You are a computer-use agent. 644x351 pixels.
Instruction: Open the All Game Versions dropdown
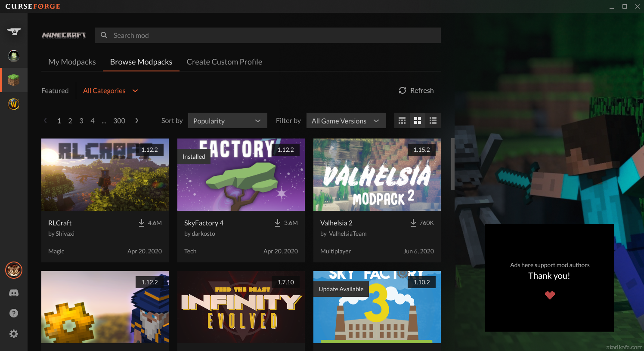346,121
